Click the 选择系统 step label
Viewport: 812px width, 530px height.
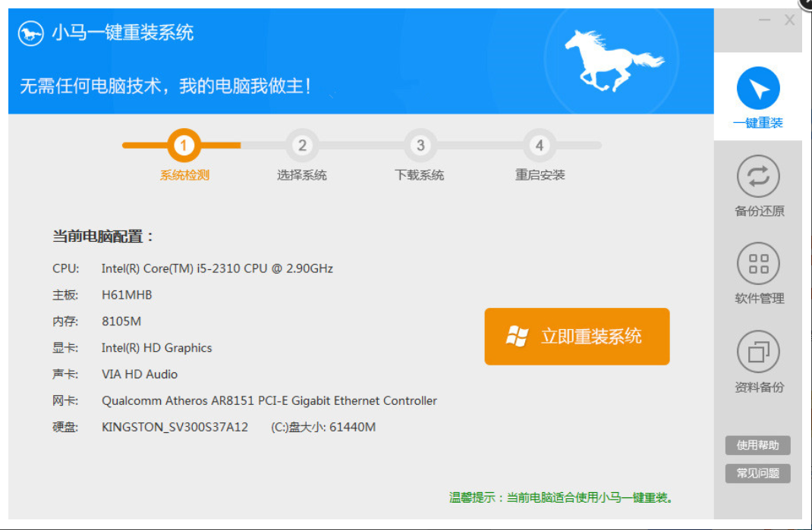pyautogui.click(x=302, y=175)
